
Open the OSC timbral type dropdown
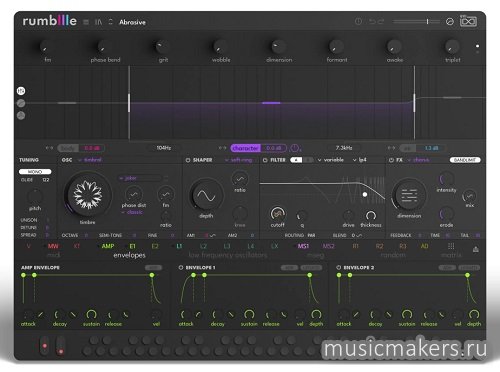point(90,160)
